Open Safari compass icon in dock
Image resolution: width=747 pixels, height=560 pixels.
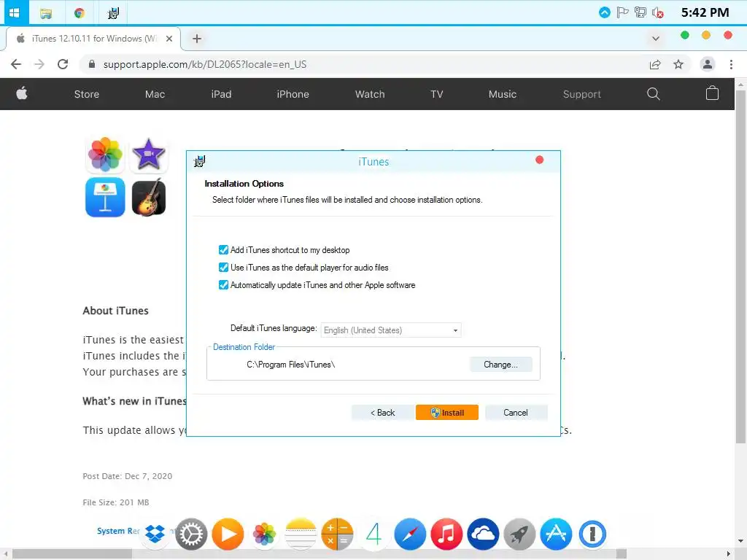[410, 534]
